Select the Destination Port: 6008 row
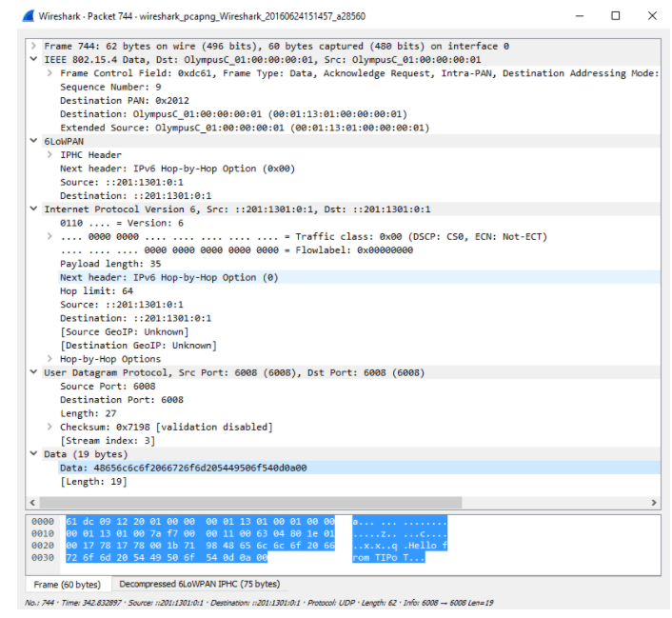The image size is (672, 618). tap(359, 400)
